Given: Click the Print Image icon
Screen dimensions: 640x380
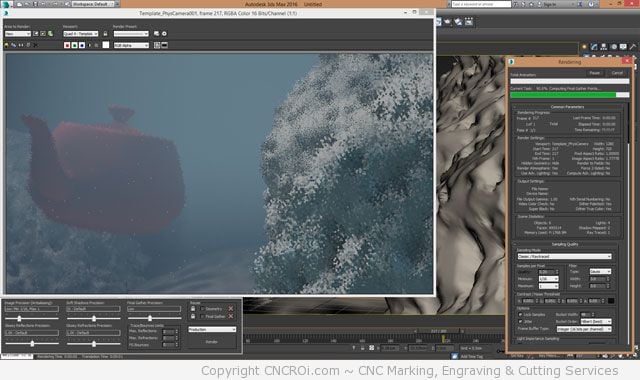Looking at the screenshot, I should (x=28, y=45).
